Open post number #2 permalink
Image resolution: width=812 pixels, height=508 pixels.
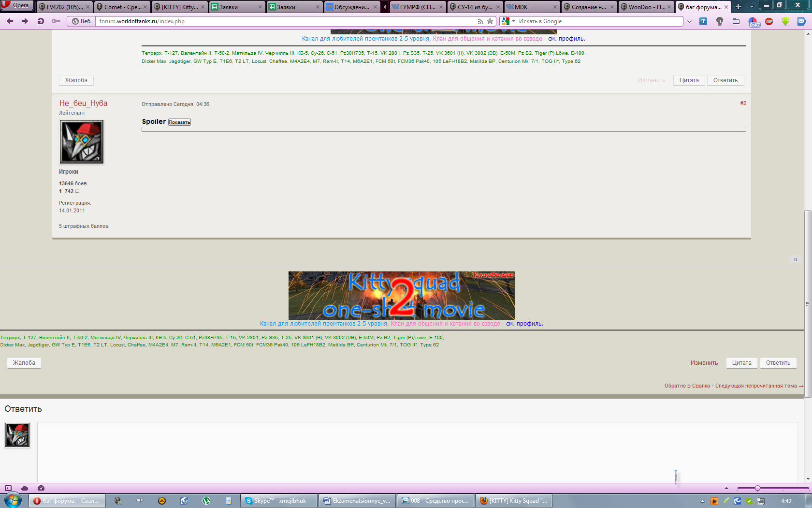(x=743, y=103)
